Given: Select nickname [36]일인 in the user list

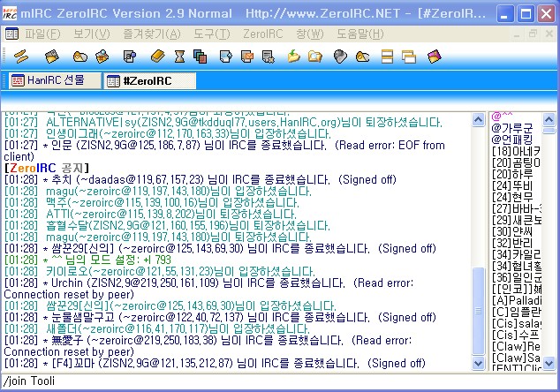Looking at the screenshot, I should coord(516,277).
